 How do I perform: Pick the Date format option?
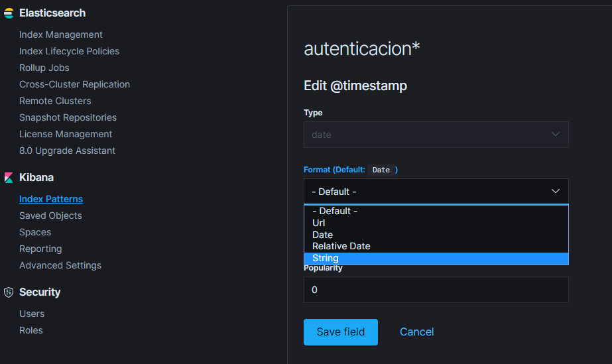(x=322, y=235)
